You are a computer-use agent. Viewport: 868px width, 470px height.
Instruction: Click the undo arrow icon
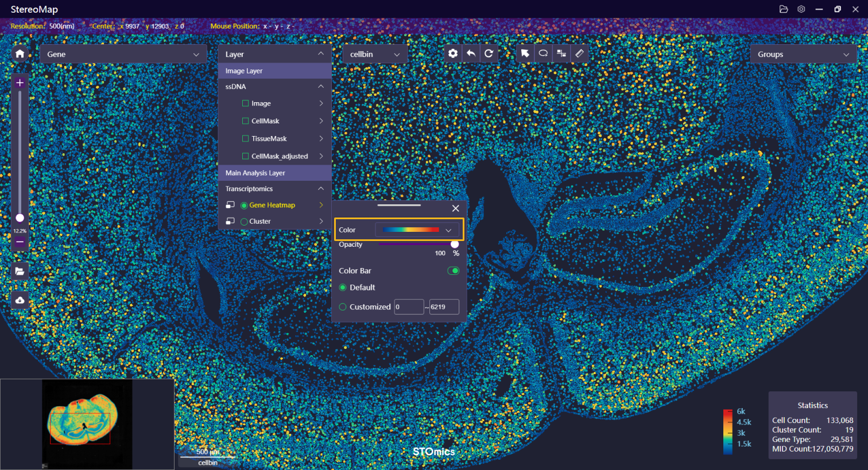(x=471, y=53)
